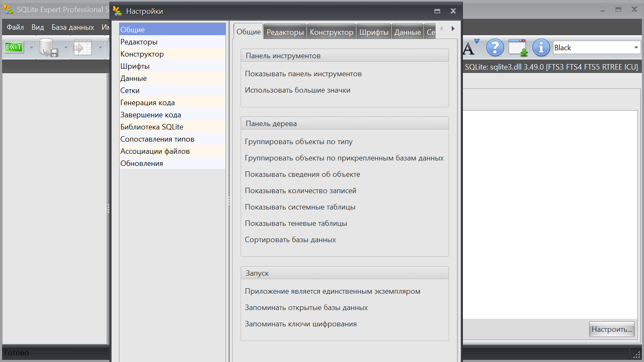644x362 pixels.
Task: Expand dropdown arrow next to EXIT icon
Action: [x=31, y=47]
